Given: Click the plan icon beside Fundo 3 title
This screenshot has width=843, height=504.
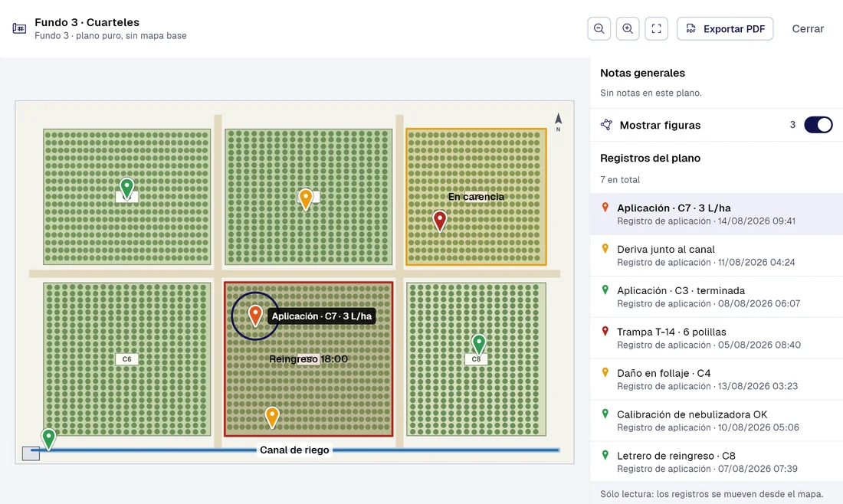Looking at the screenshot, I should pyautogui.click(x=19, y=28).
